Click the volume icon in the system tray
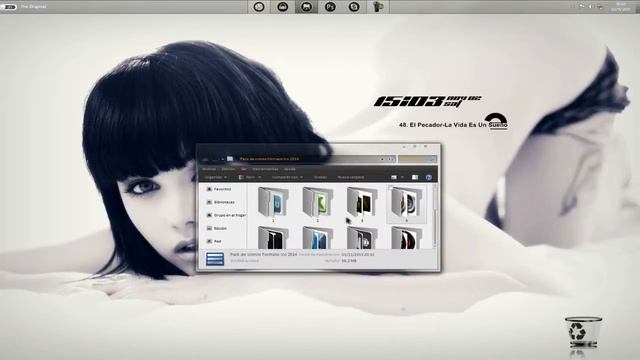 pyautogui.click(x=591, y=7)
